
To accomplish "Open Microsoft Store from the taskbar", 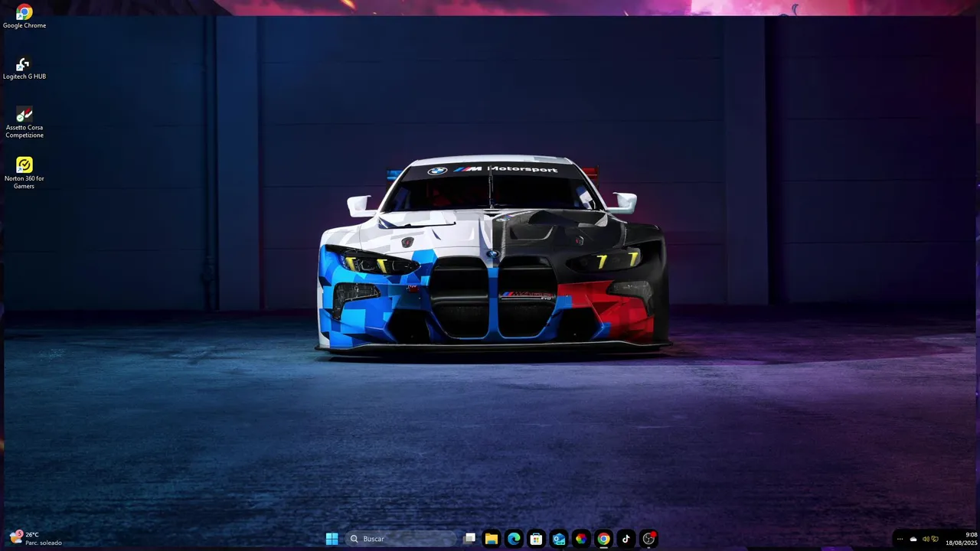I will [537, 539].
